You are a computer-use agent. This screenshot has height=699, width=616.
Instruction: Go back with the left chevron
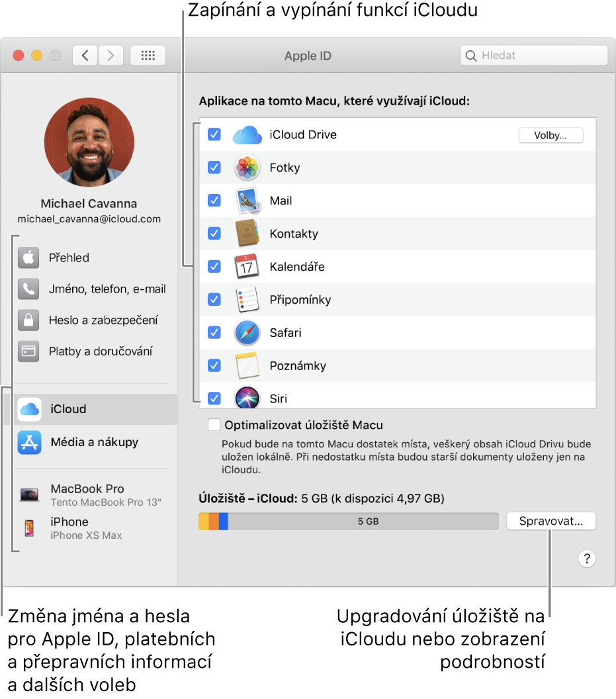click(x=85, y=56)
